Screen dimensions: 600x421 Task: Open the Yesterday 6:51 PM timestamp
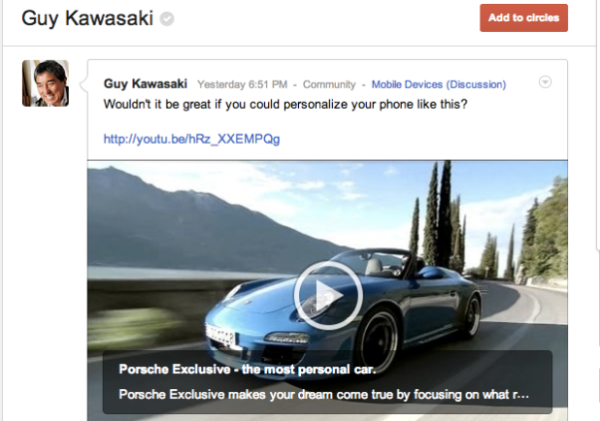[x=242, y=84]
